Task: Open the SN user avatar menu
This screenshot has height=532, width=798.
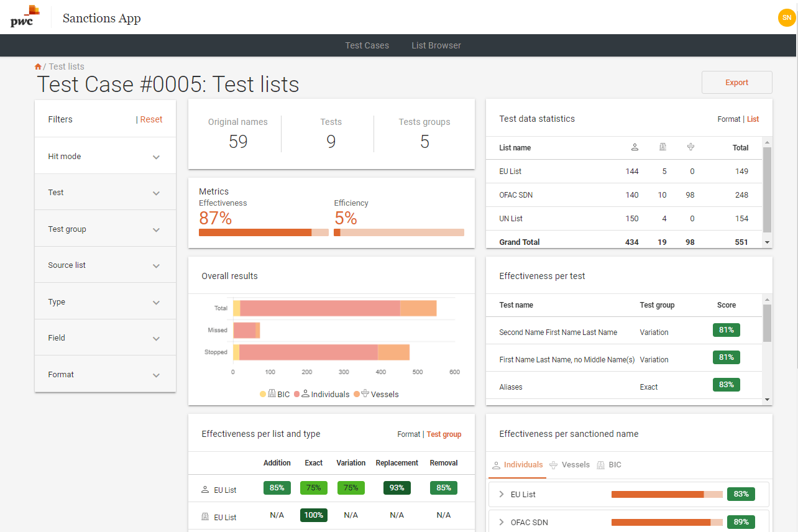Action: [786, 18]
